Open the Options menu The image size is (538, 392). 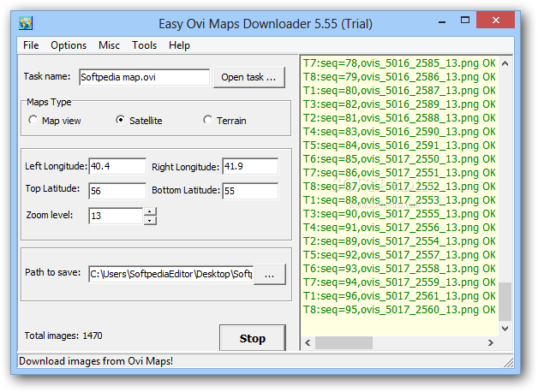(x=69, y=45)
